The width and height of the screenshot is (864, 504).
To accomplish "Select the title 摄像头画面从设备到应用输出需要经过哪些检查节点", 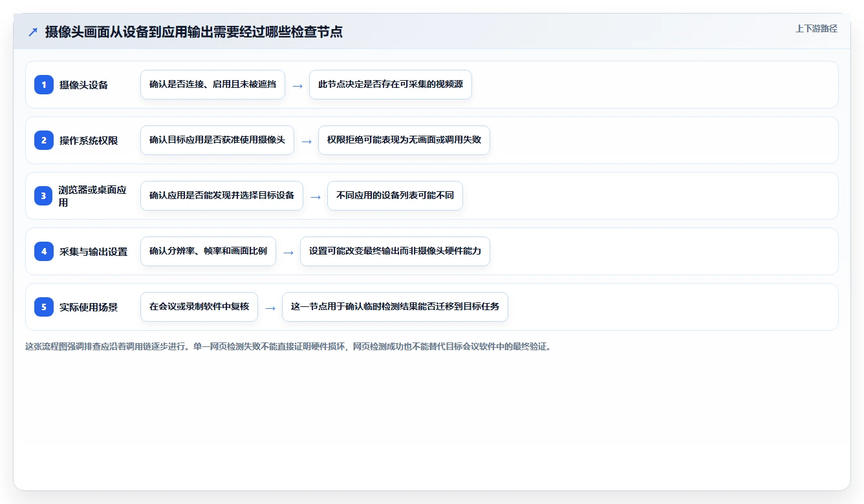I will pyautogui.click(x=194, y=32).
